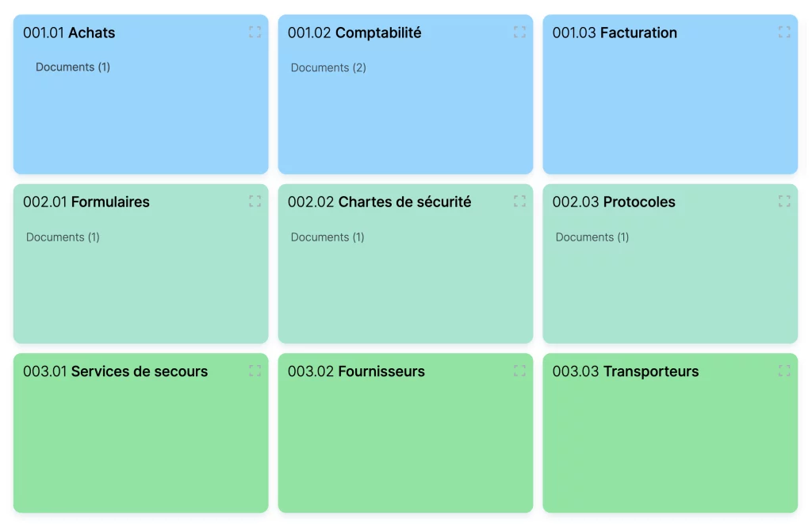Expand the 002.02 Chartes de sécurité card
The image size is (812, 527).
point(520,201)
